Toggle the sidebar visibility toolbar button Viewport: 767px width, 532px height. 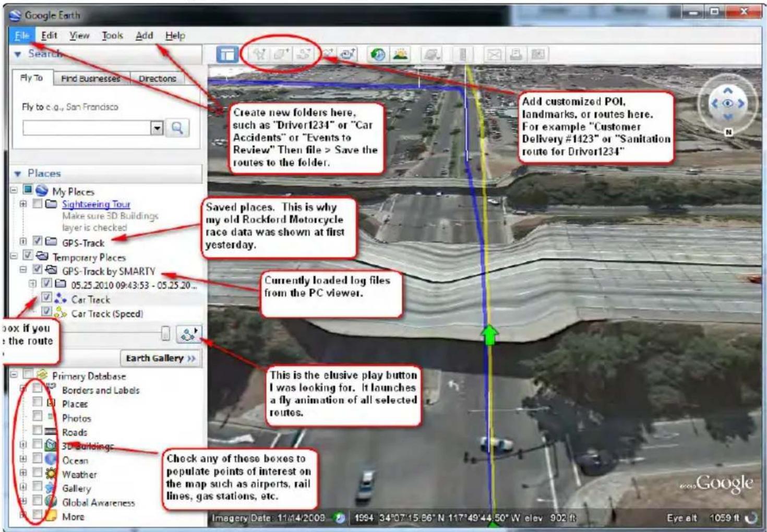pyautogui.click(x=227, y=54)
